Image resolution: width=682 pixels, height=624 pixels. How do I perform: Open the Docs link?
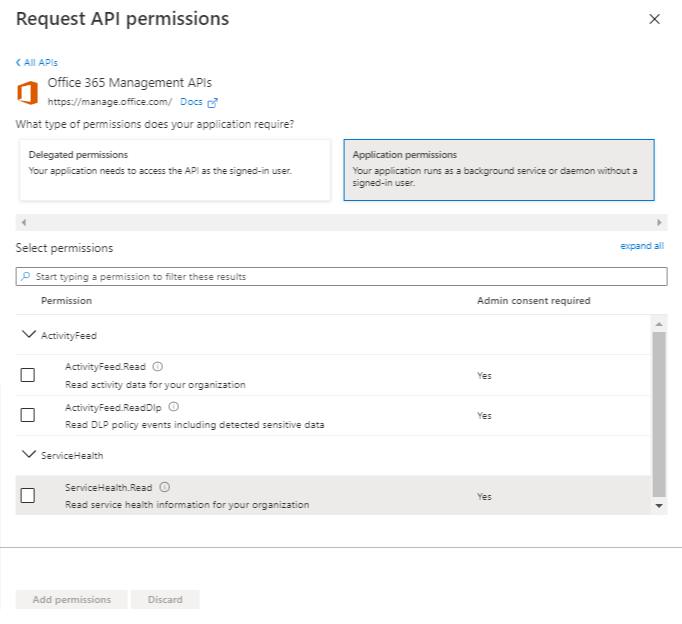click(x=191, y=102)
